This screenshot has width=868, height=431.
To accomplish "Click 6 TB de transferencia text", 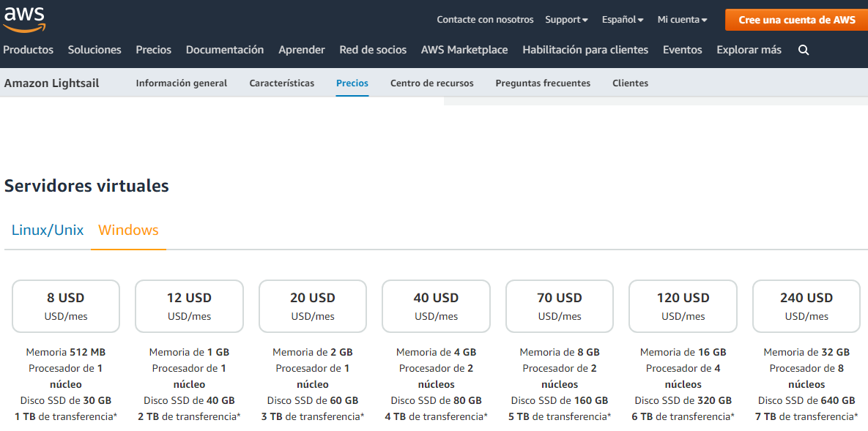I will [683, 416].
